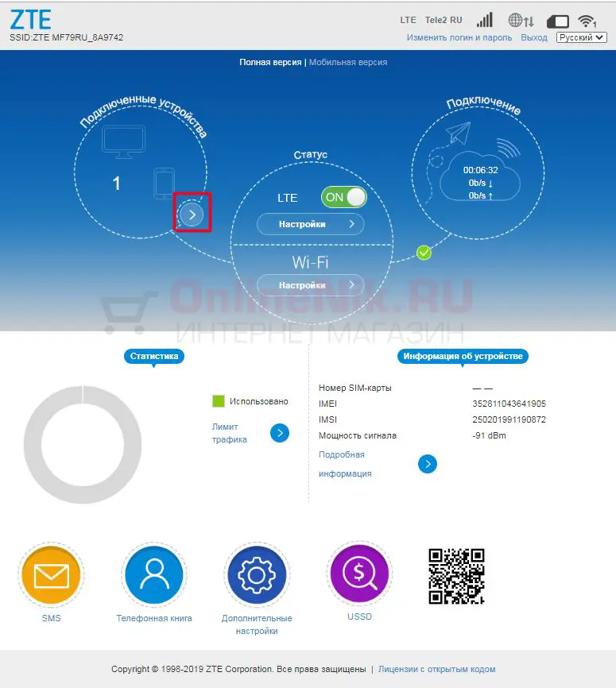The height and width of the screenshot is (688, 616).
Task: Click the upload speed 0b/s ↑ value
Action: tap(480, 195)
